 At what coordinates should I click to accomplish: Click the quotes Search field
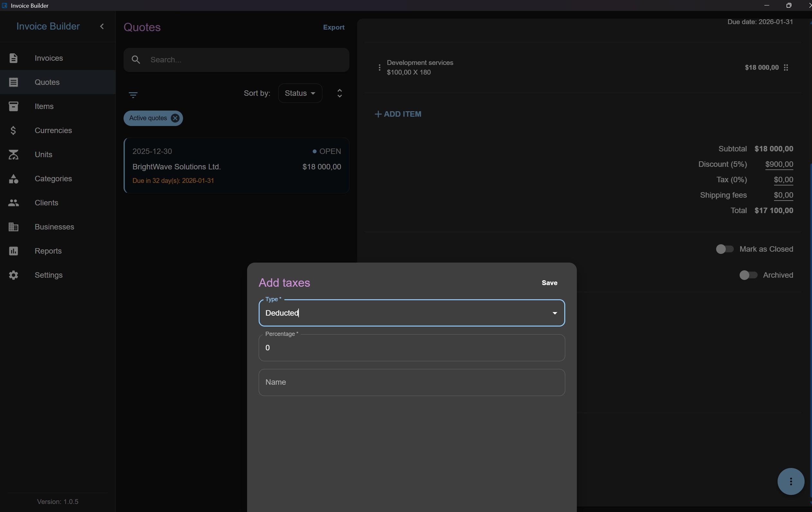(x=236, y=60)
